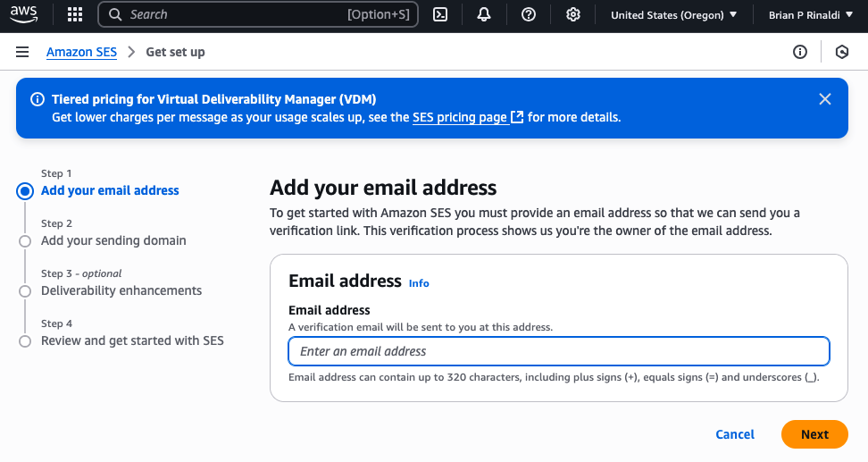This screenshot has height=462, width=868.
Task: Open the AWS services grid menu
Action: [75, 15]
